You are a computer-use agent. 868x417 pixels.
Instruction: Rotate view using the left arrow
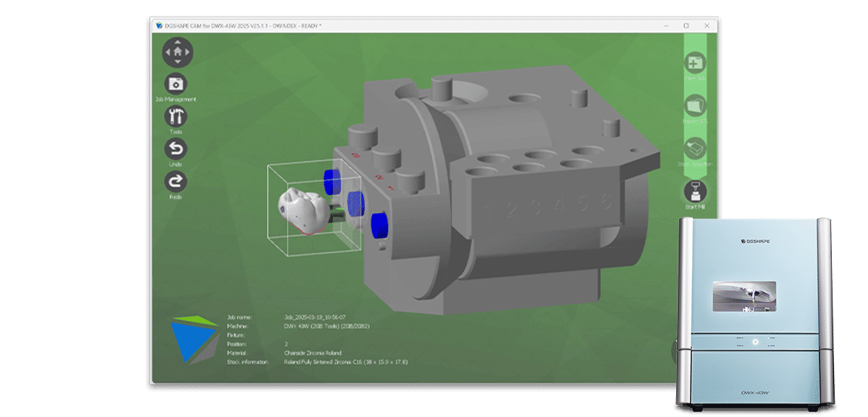click(x=168, y=52)
